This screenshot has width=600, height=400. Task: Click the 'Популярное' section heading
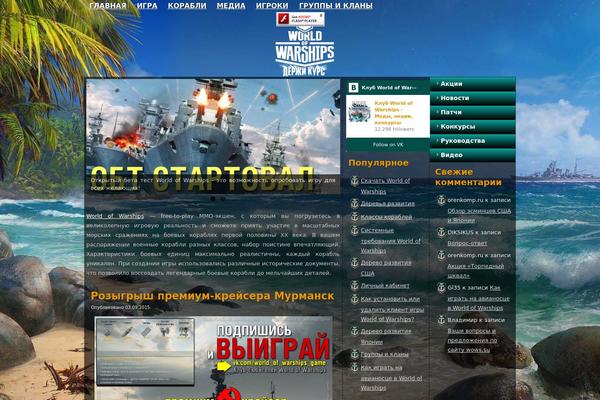[x=378, y=163]
